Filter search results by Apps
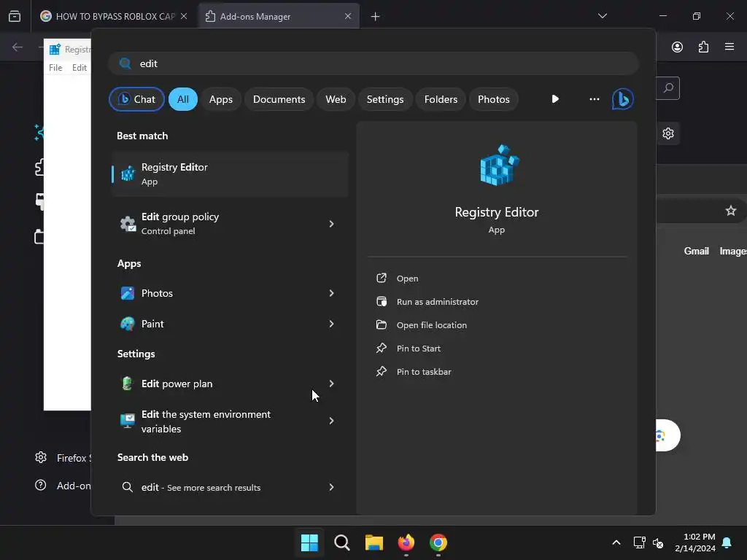 [220, 99]
